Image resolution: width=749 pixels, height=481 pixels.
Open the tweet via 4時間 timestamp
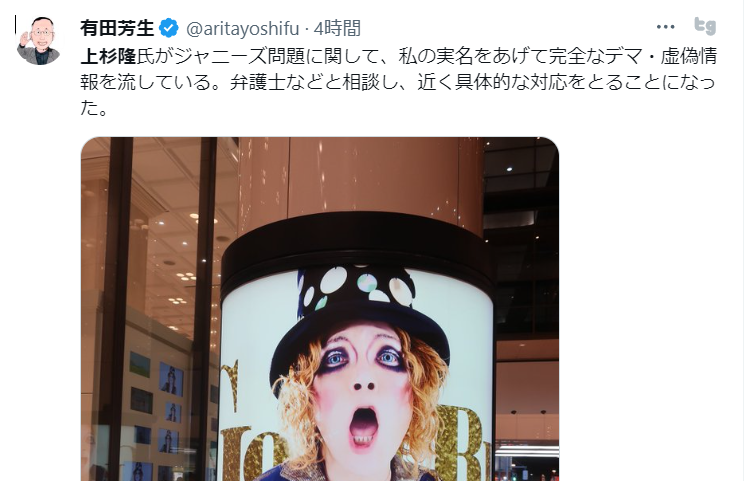click(337, 29)
